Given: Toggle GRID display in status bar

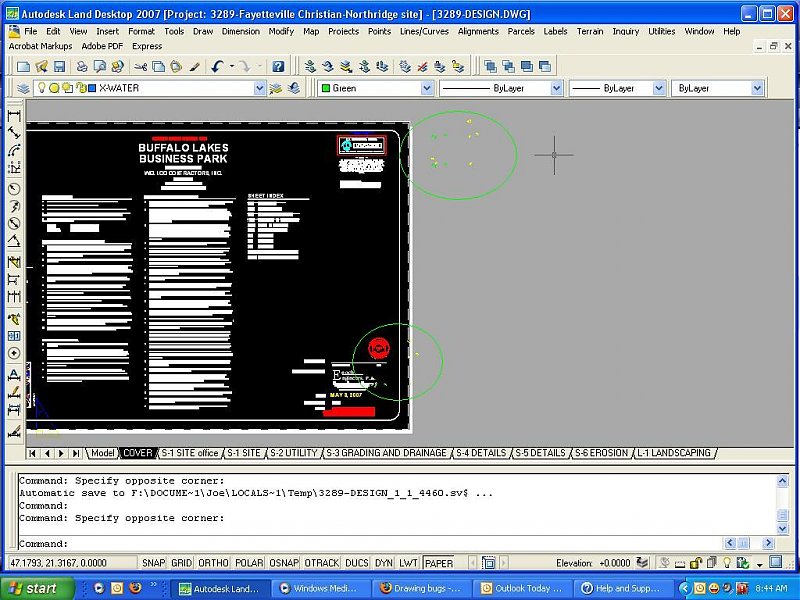Looking at the screenshot, I should tap(182, 563).
